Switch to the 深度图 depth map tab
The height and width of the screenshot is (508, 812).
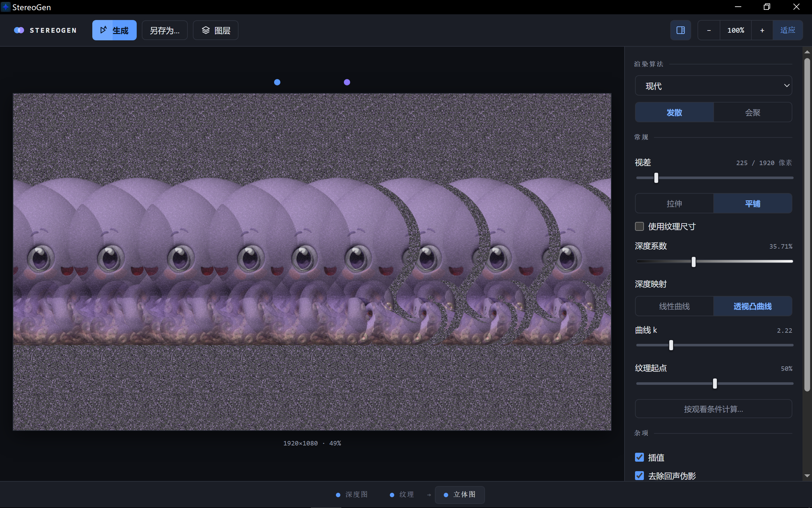click(x=352, y=495)
